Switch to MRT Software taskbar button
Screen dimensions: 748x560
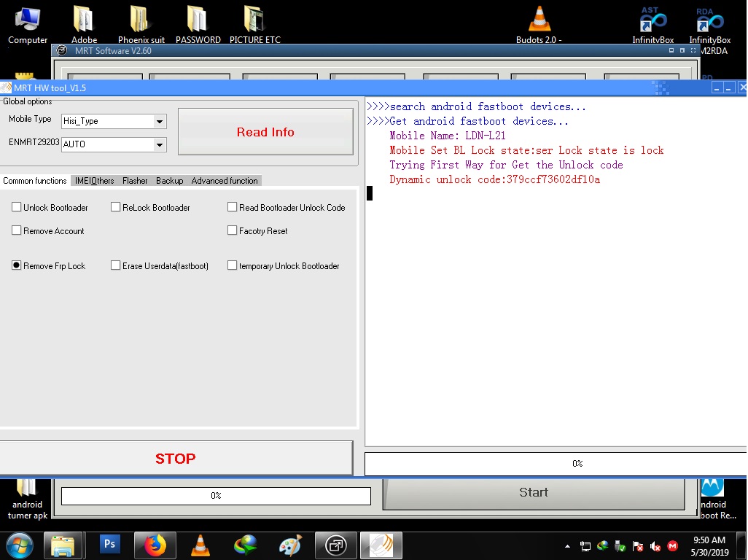coord(336,545)
